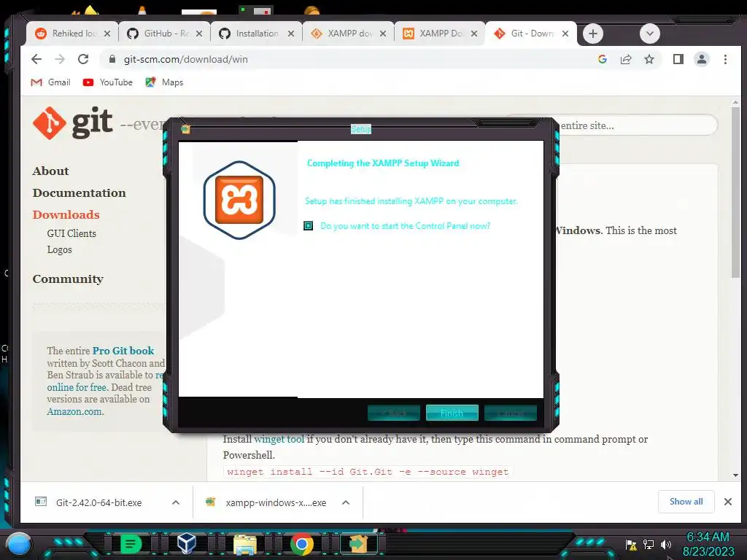Image resolution: width=747 pixels, height=560 pixels.
Task: Switch to the Installation GitHub tab
Action: [256, 34]
